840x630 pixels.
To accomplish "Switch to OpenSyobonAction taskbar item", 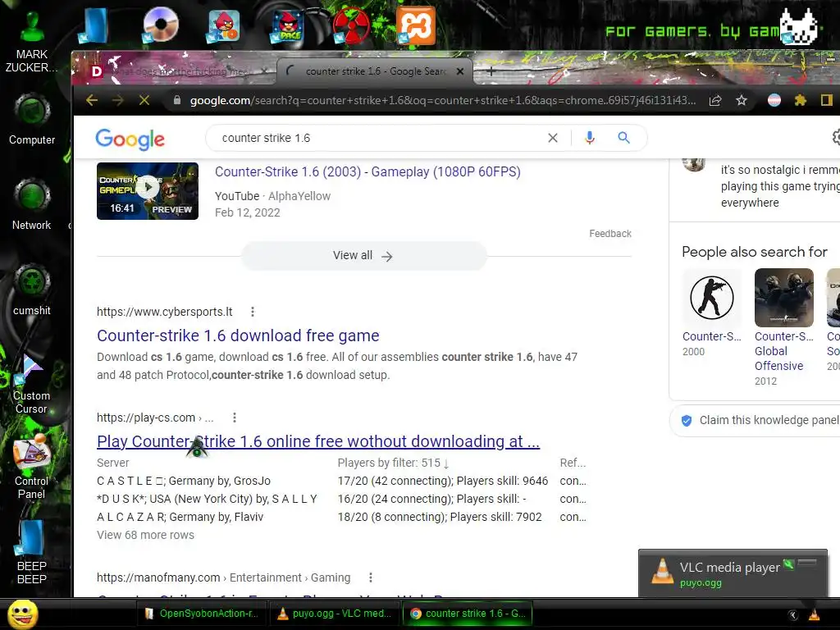I will (x=202, y=614).
